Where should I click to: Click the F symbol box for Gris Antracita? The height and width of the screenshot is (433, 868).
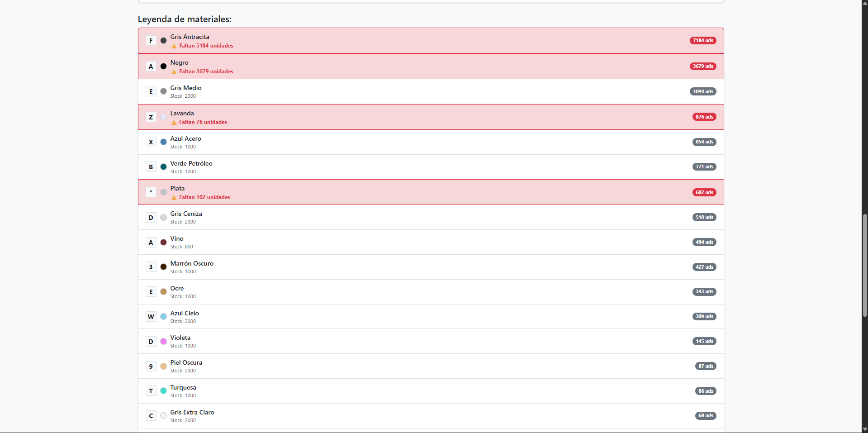click(x=151, y=41)
